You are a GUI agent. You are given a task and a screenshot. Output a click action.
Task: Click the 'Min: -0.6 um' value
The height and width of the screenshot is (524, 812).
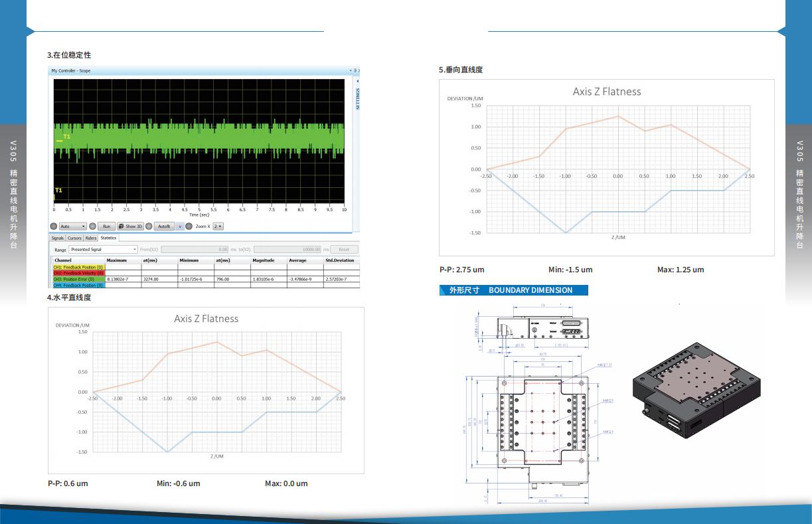pyautogui.click(x=179, y=483)
